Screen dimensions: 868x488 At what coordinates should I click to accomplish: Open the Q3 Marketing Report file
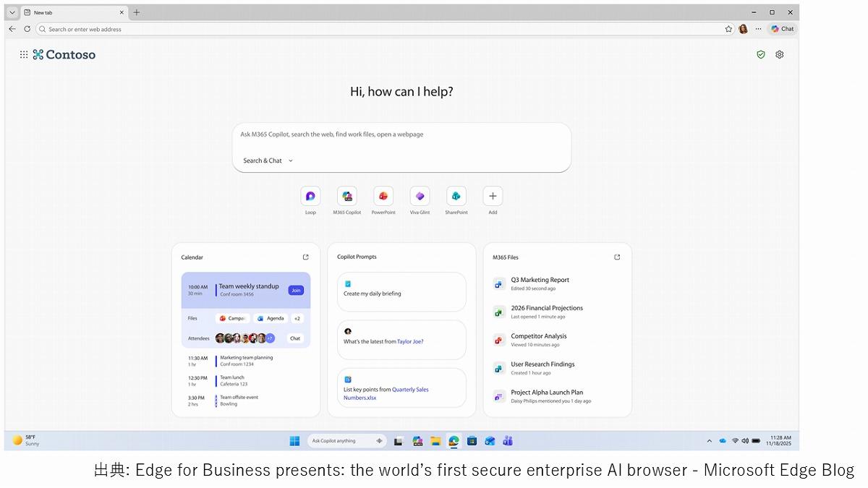(540, 280)
